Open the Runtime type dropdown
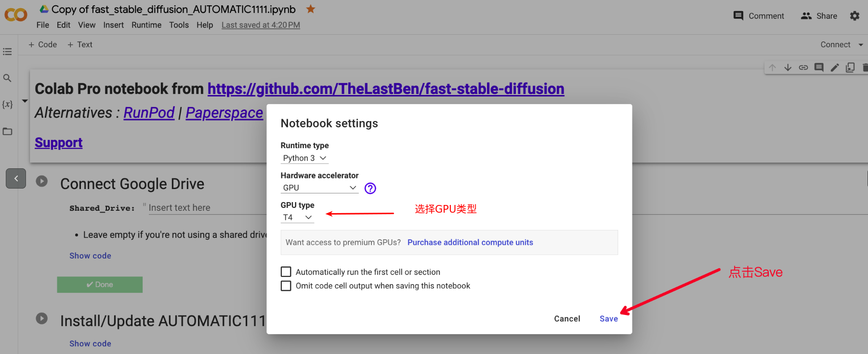868x354 pixels. 304,158
